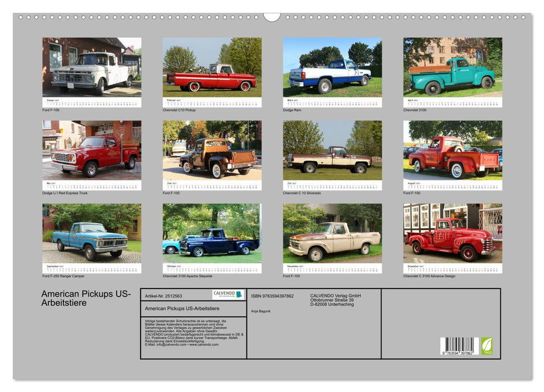Open the Chevrolet C 10 Silverado photo
Screen dimensions: 544x392
coord(332,150)
